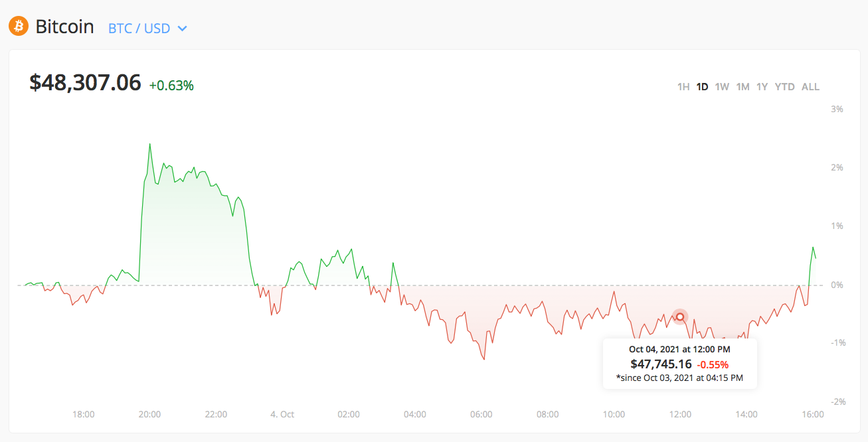The width and height of the screenshot is (868, 442).
Task: Show ALL time price history
Action: coord(810,87)
